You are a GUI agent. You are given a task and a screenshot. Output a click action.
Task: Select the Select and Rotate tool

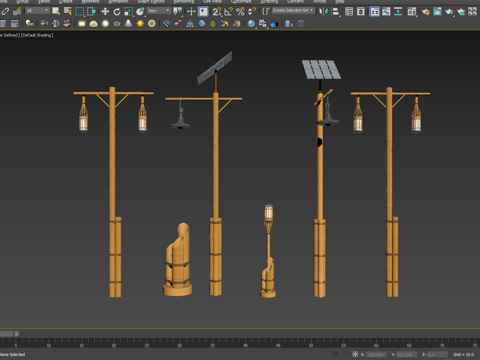click(117, 12)
